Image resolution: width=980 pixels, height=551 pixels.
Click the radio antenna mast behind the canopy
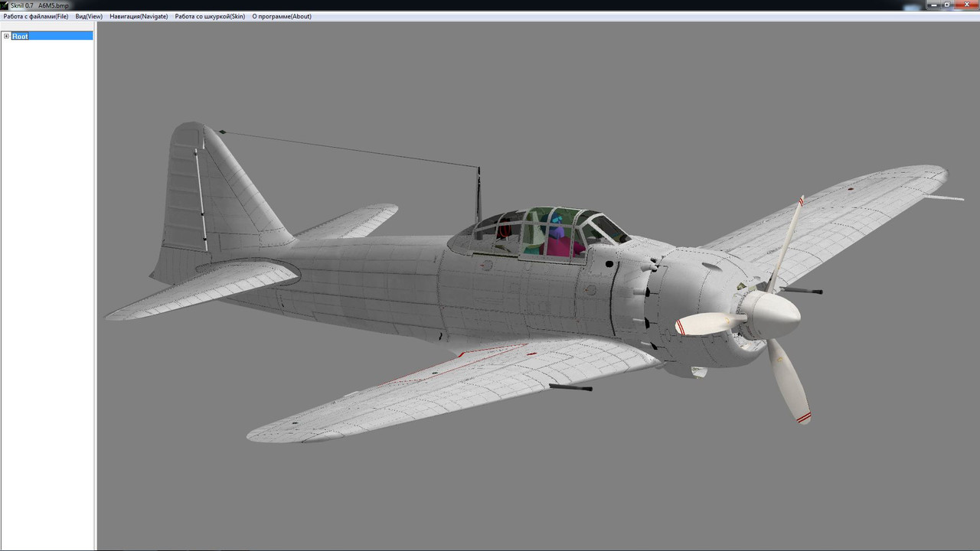pyautogui.click(x=478, y=195)
